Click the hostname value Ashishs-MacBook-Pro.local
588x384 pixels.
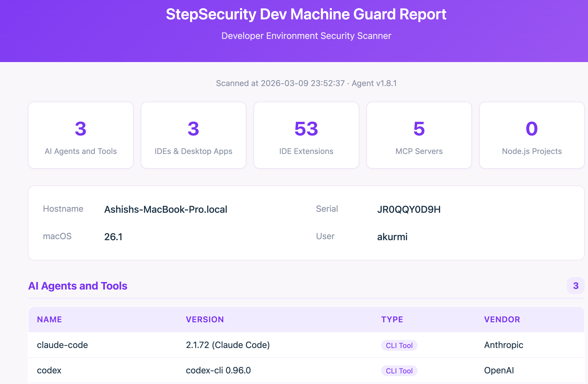(x=166, y=209)
